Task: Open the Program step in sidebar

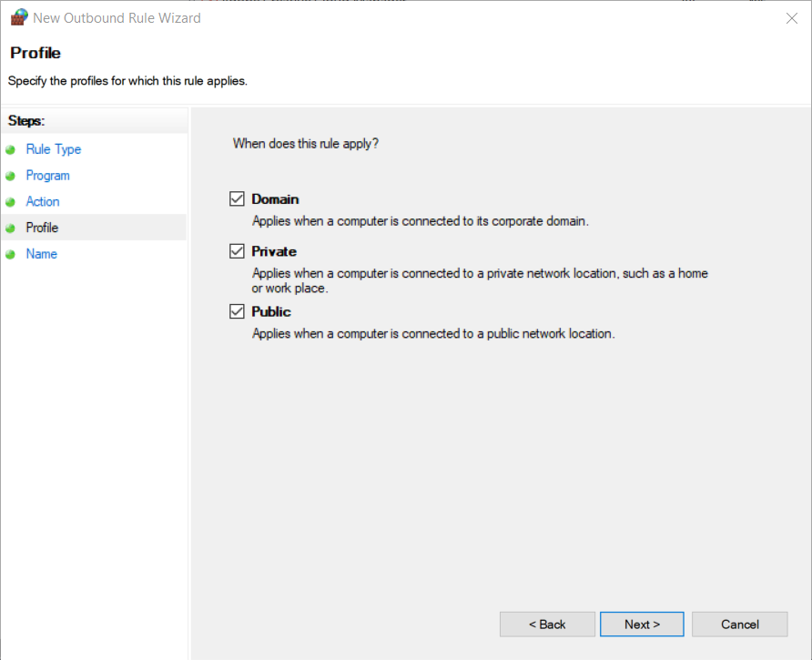Action: [47, 176]
